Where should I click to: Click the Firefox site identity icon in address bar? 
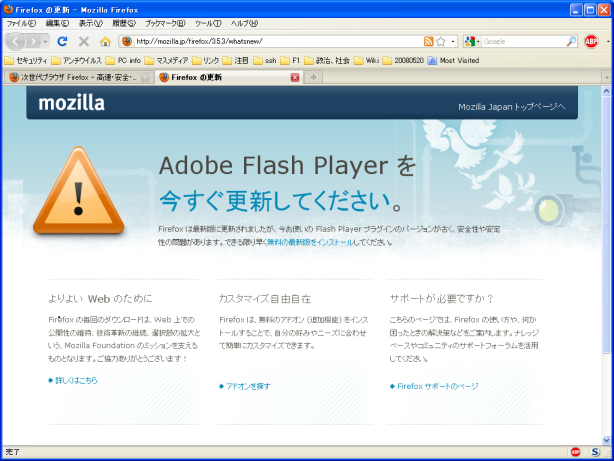126,41
